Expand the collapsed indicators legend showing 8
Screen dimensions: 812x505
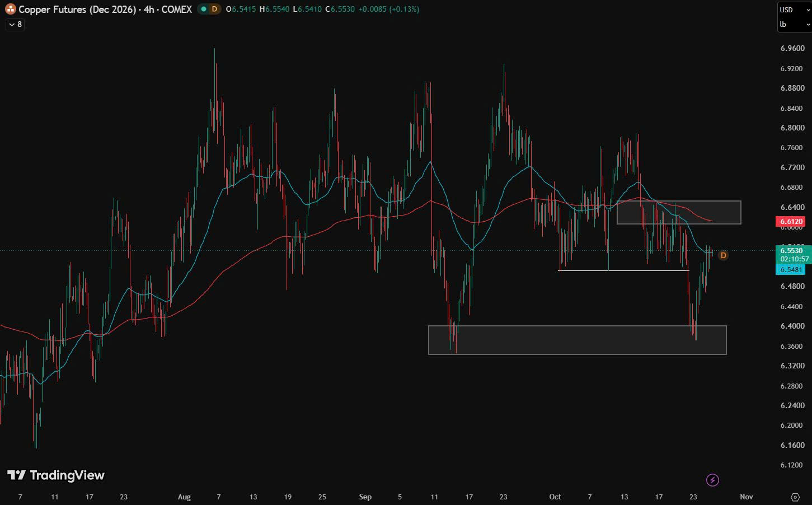pos(15,25)
